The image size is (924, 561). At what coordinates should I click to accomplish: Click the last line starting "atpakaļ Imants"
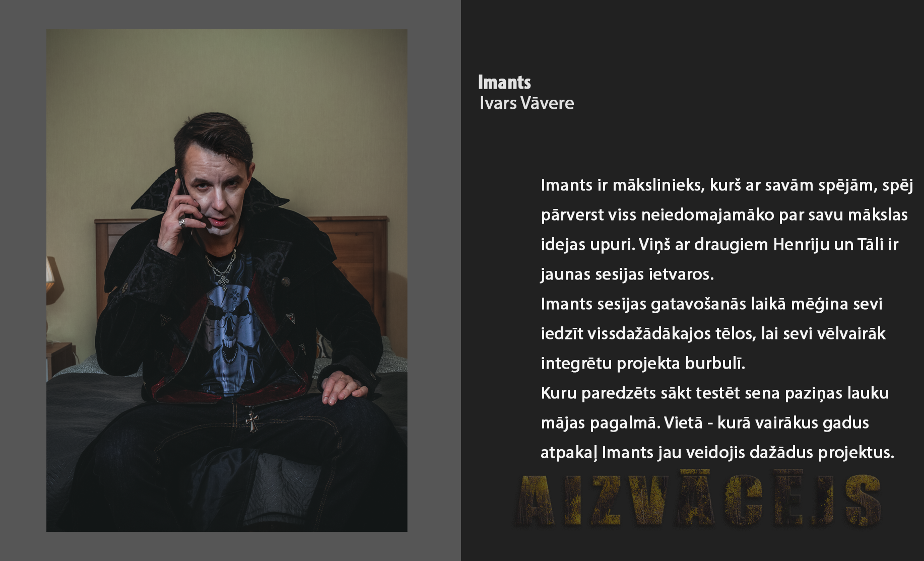[x=717, y=452]
